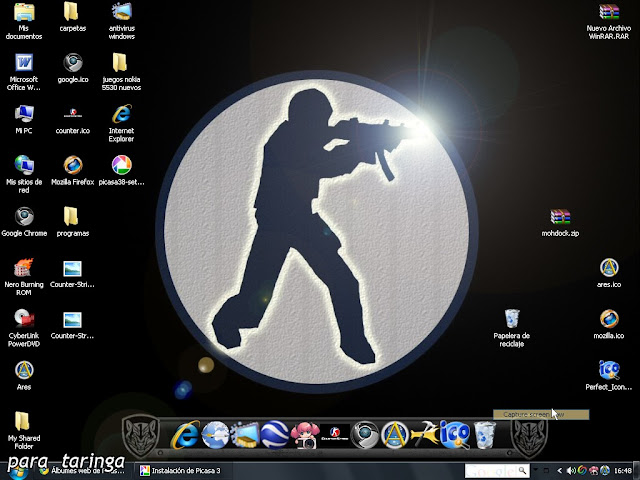This screenshot has width=640, height=480.
Task: Click the globe browser icon in the dock
Action: tap(215, 435)
